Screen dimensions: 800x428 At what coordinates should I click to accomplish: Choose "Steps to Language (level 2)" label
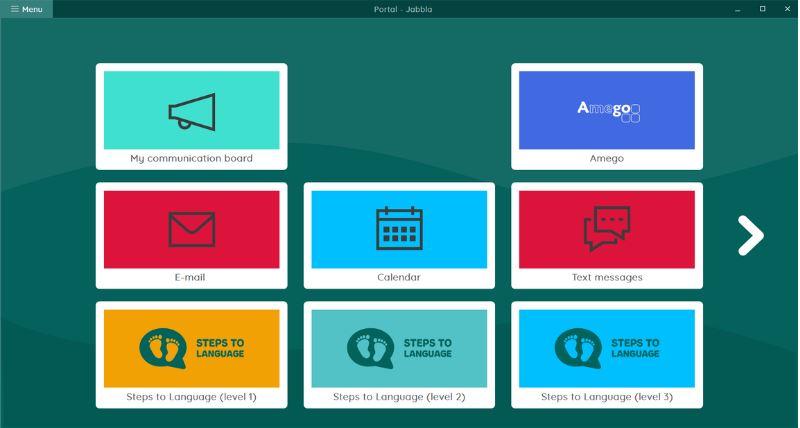(x=399, y=397)
